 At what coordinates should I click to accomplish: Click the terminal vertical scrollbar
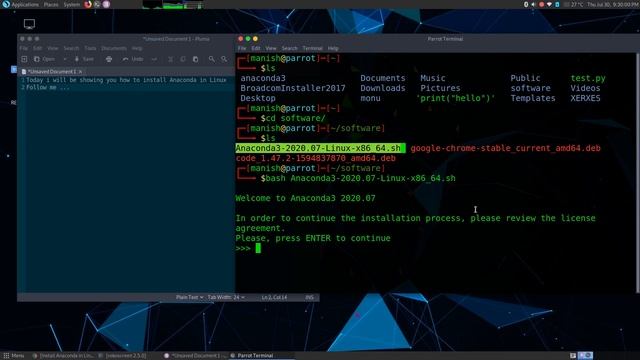click(x=638, y=172)
